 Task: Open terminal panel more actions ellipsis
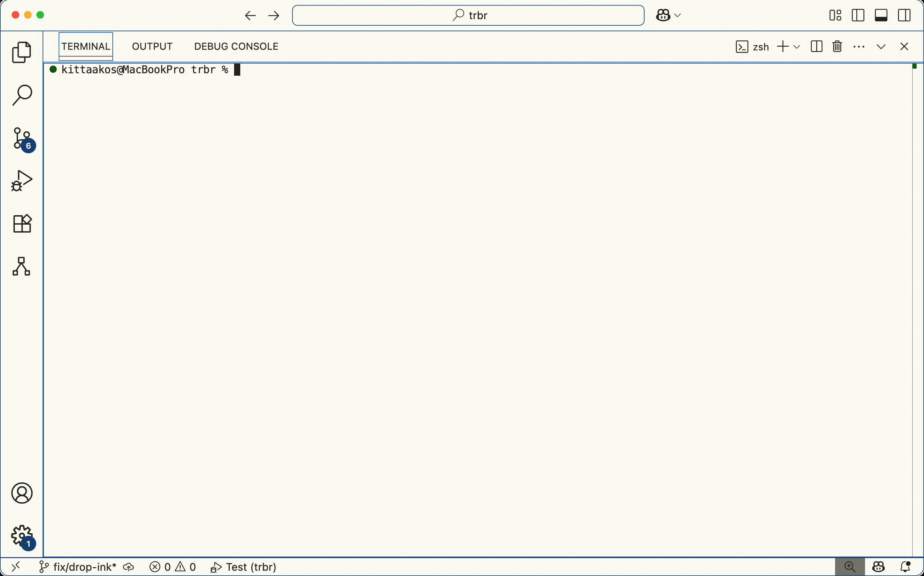coord(859,46)
